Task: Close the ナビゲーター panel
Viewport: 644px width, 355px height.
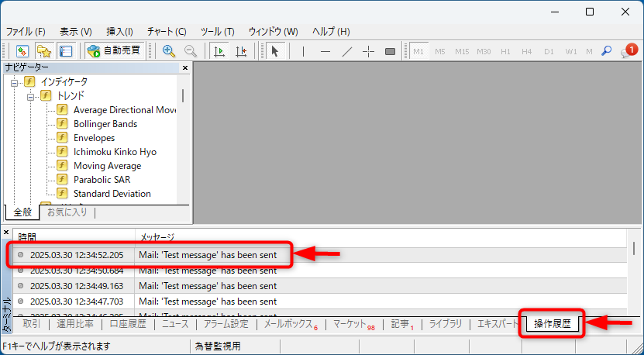Action: click(185, 68)
